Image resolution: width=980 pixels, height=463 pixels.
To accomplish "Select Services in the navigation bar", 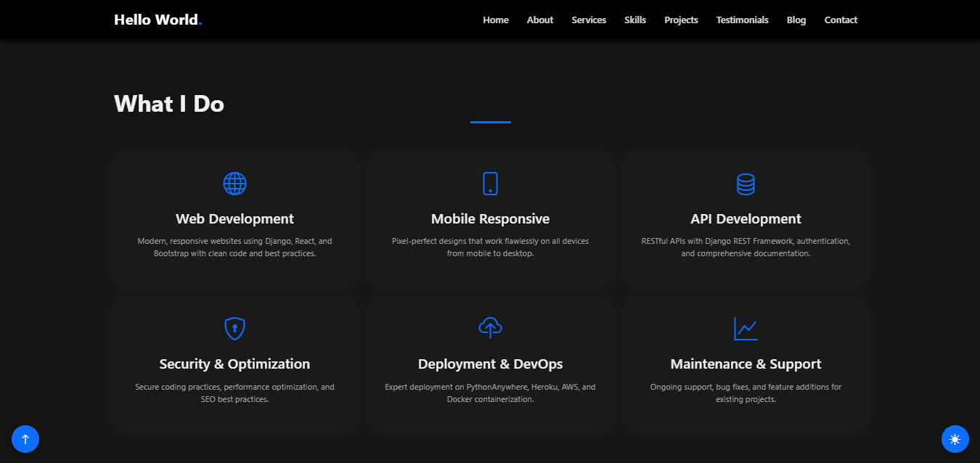I will point(589,20).
